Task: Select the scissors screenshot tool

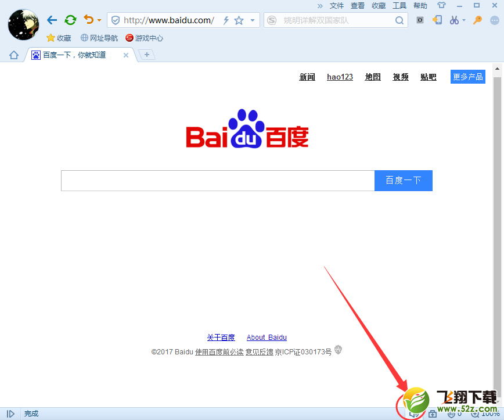Action: pyautogui.click(x=453, y=20)
